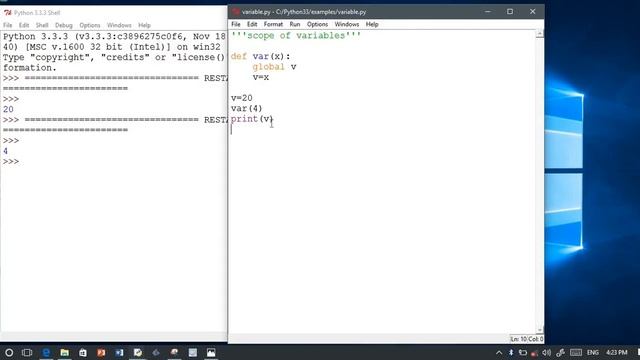Open Word from the taskbar
The image size is (640, 360).
[x=120, y=353]
